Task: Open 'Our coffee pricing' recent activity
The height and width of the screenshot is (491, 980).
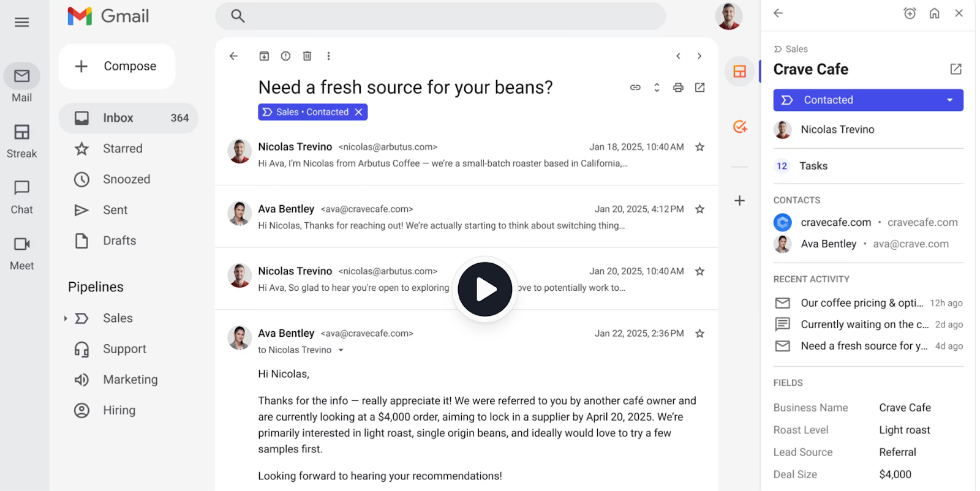Action: [868, 303]
